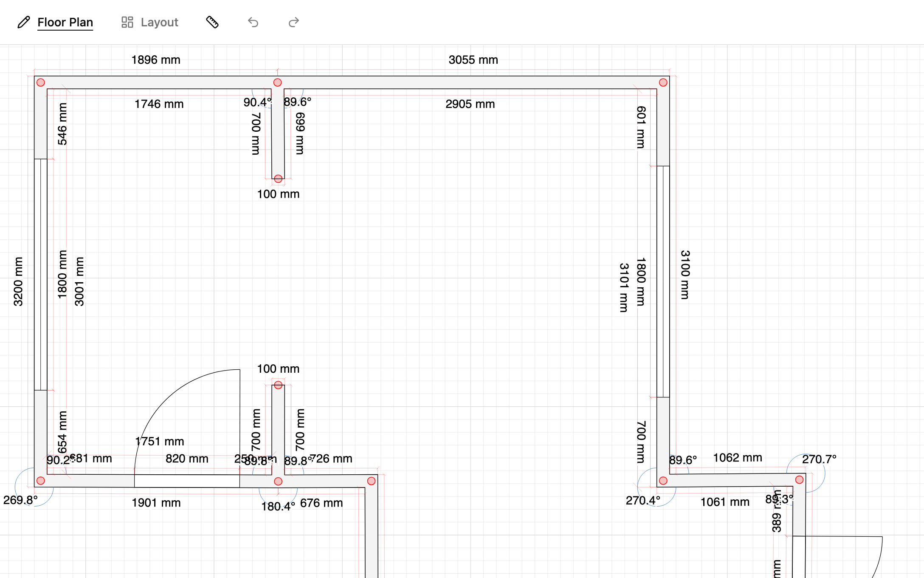
Task: Select the wall node beside the 270.7° angle
Action: pos(800,480)
